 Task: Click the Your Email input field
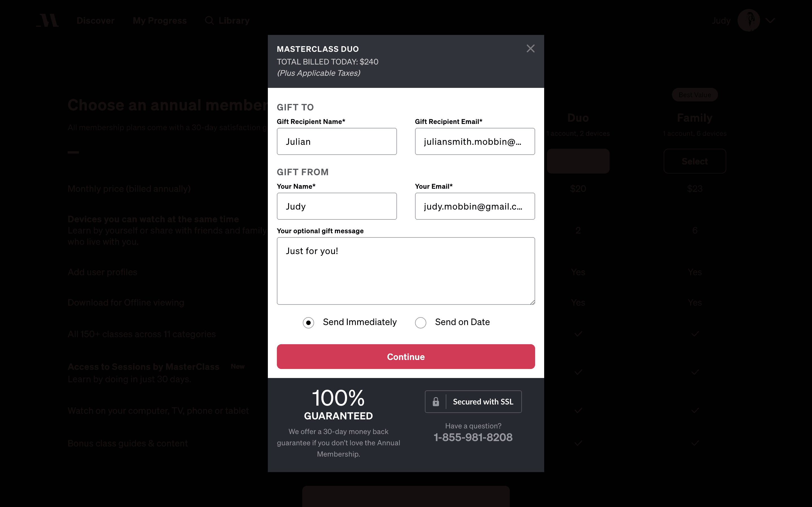point(475,206)
